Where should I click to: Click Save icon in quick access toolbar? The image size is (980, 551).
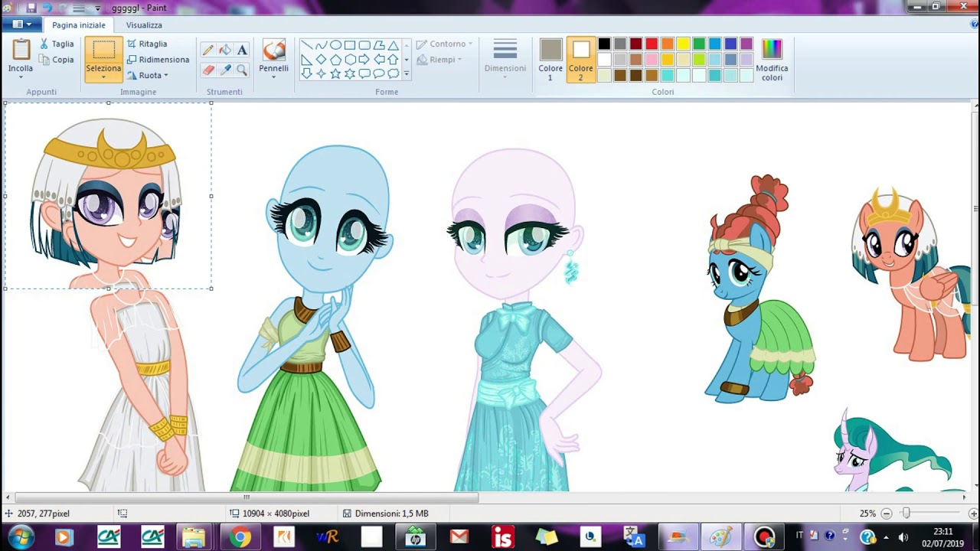coord(31,8)
